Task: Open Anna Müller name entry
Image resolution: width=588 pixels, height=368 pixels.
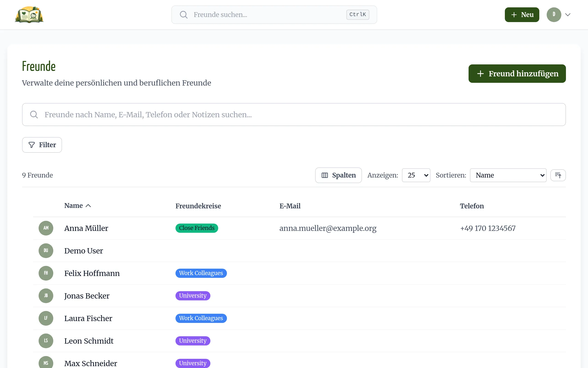Action: point(86,228)
